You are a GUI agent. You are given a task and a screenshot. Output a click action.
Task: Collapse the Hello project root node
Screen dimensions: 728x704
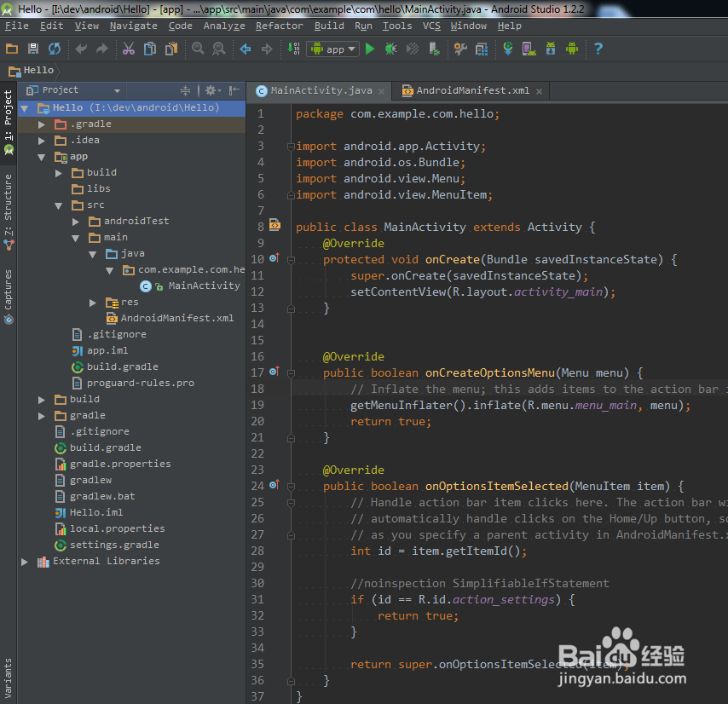click(x=25, y=108)
